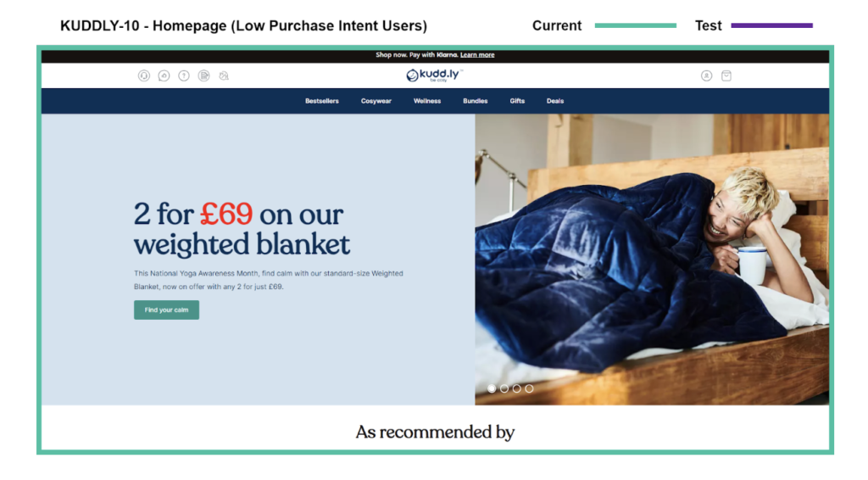
Task: Click the weighted blanket hero image
Action: [652, 260]
